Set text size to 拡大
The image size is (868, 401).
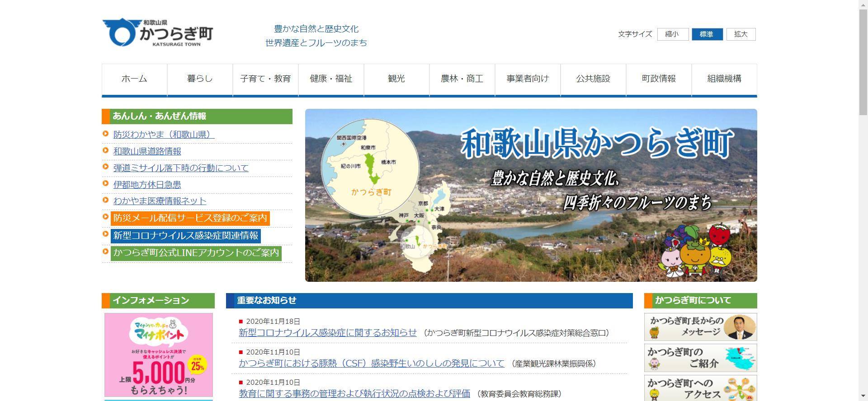[741, 34]
